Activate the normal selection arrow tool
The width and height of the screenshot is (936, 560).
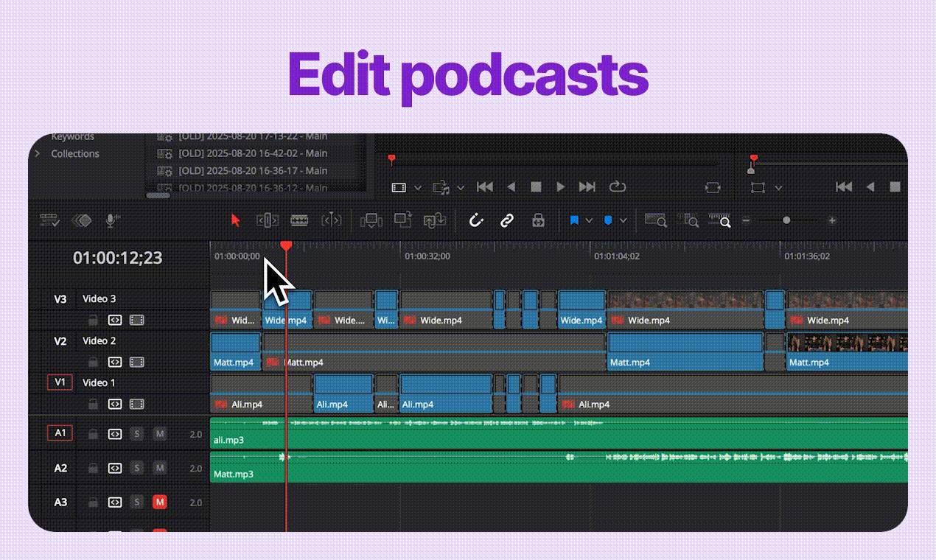click(235, 220)
